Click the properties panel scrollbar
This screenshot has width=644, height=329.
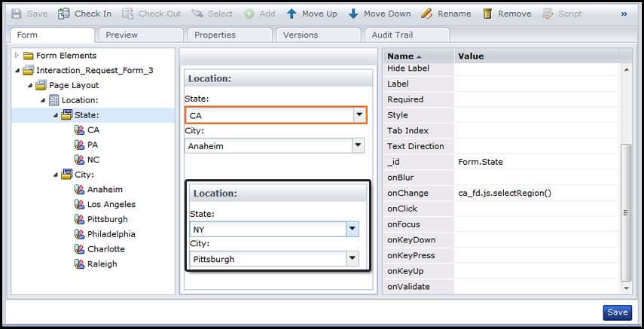pos(626,212)
